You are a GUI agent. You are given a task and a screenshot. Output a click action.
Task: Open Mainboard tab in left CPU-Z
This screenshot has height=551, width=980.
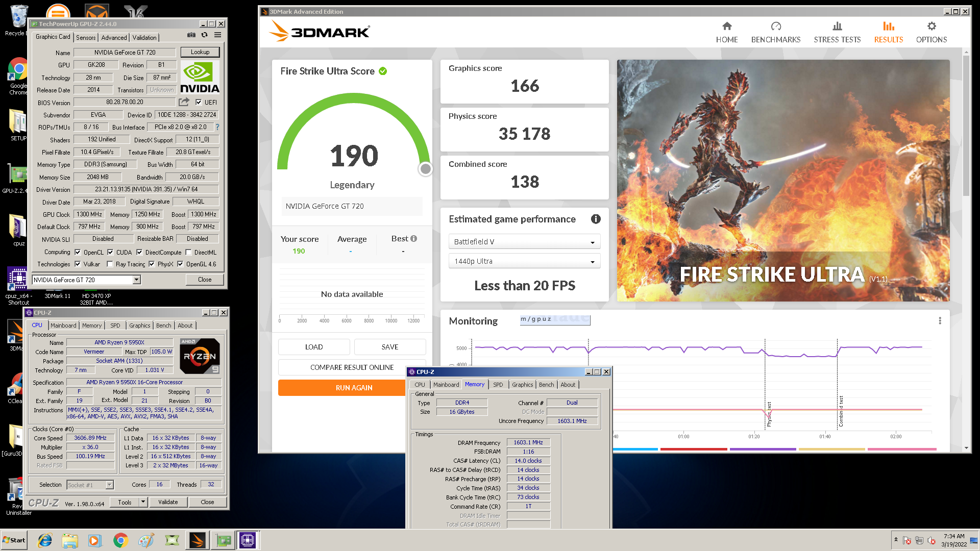coord(63,325)
